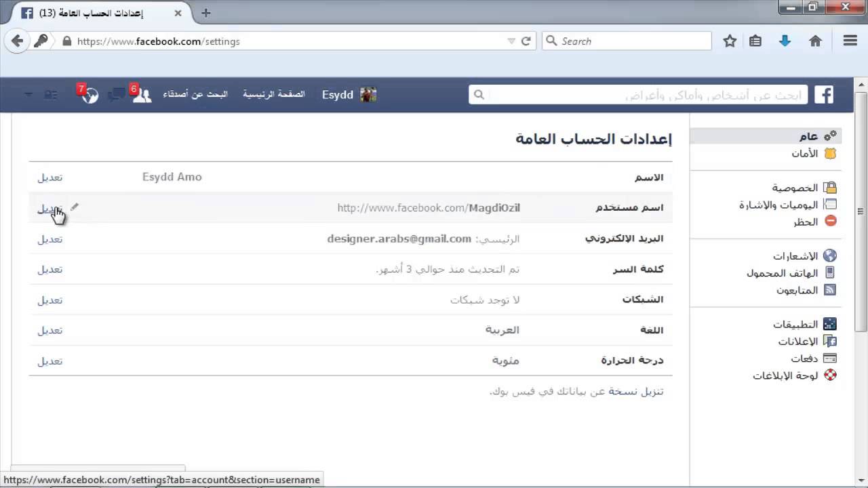Open the Esydd profile link
Screen dimensions: 868x488
338,95
